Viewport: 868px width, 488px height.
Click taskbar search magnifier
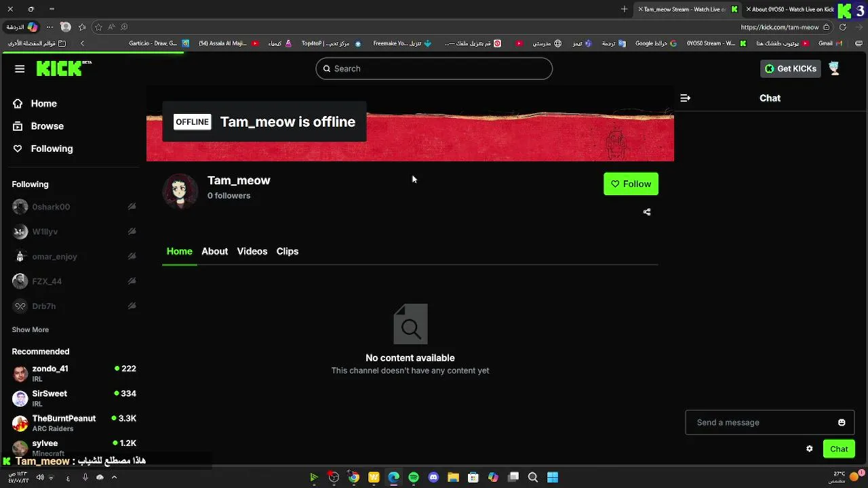click(533, 477)
